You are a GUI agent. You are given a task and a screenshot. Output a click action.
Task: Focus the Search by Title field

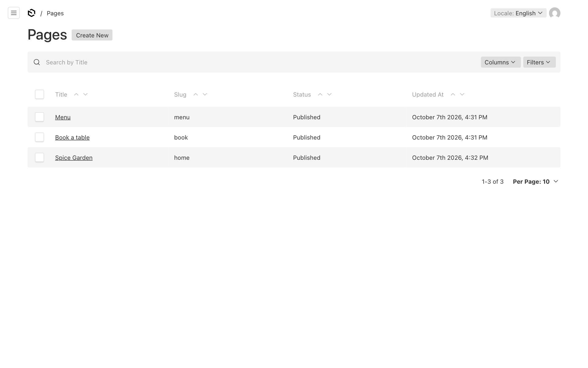click(260, 62)
